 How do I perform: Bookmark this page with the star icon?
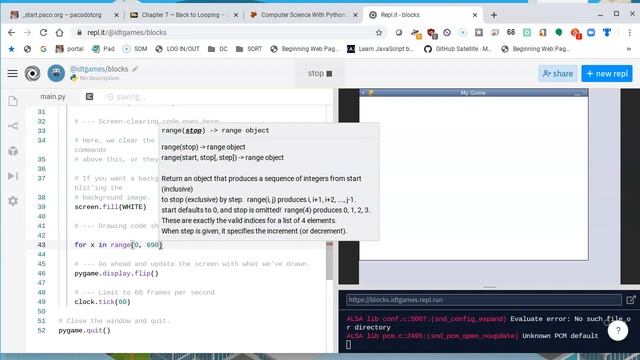pyautogui.click(x=379, y=32)
